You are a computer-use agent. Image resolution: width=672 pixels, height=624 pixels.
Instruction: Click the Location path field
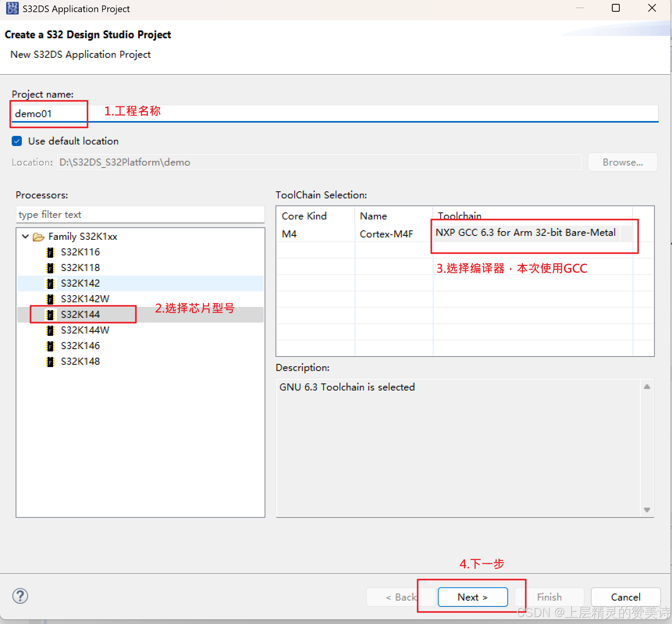click(x=320, y=162)
